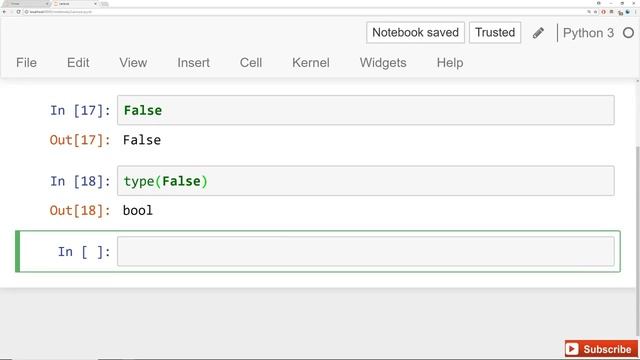Click into the In [17] code cell

[x=366, y=110]
